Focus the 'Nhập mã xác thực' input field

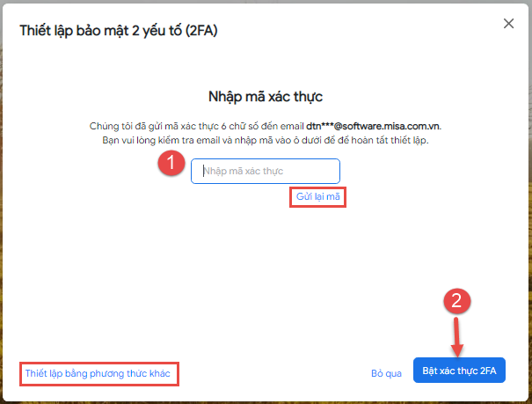[266, 171]
